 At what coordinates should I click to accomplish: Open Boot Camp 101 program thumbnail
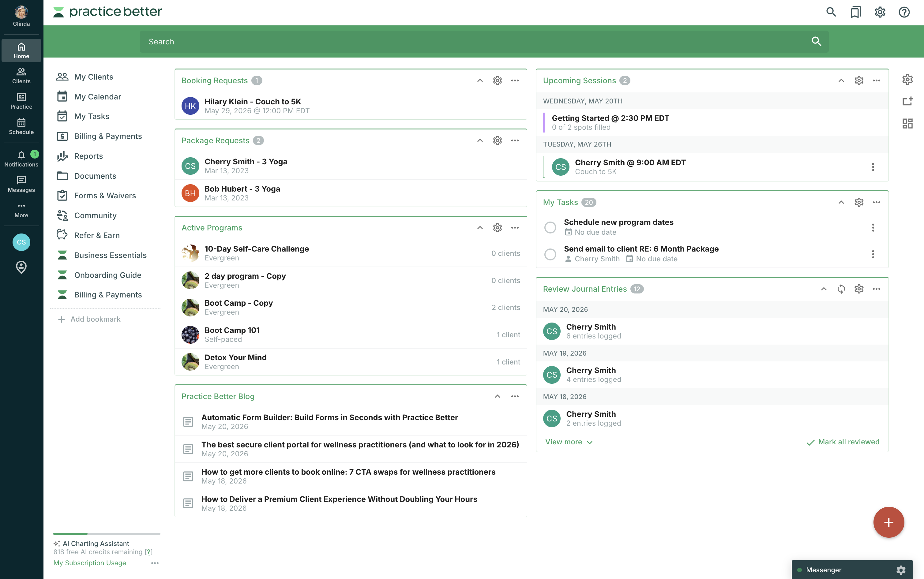tap(190, 335)
